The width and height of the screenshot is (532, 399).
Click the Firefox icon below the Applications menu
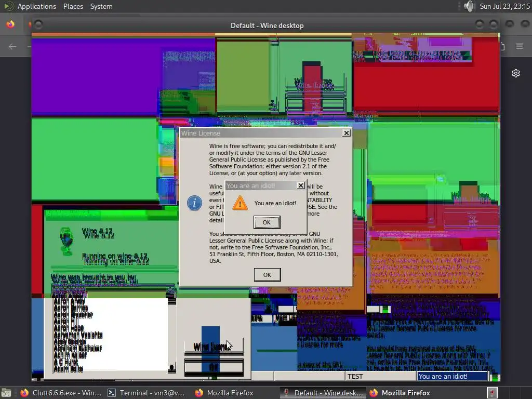(x=10, y=24)
